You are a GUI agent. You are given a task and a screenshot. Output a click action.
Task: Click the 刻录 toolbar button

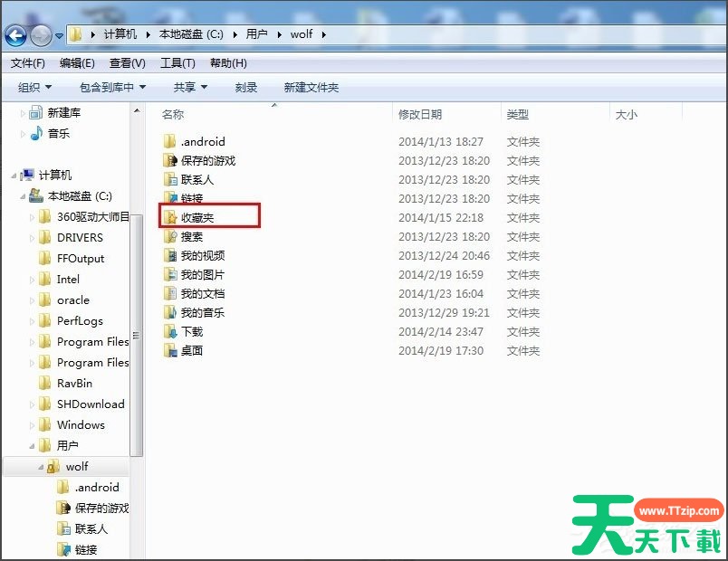tap(246, 87)
